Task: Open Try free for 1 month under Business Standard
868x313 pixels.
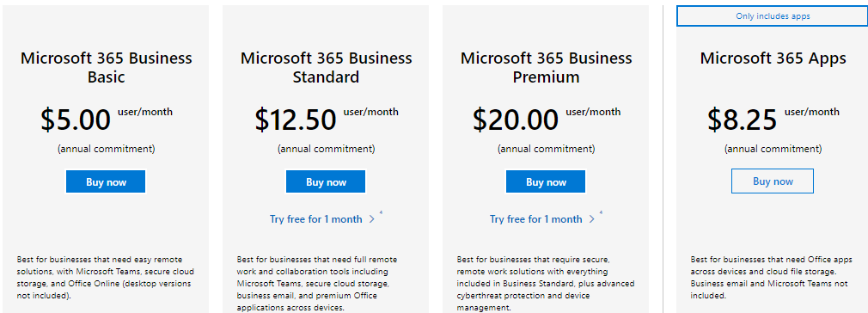Action: (315, 218)
